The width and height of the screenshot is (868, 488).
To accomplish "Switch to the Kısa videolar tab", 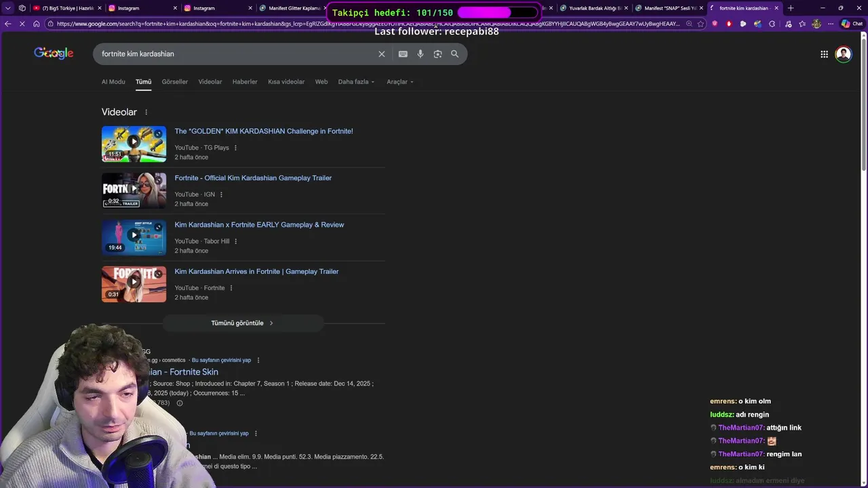I will point(286,82).
